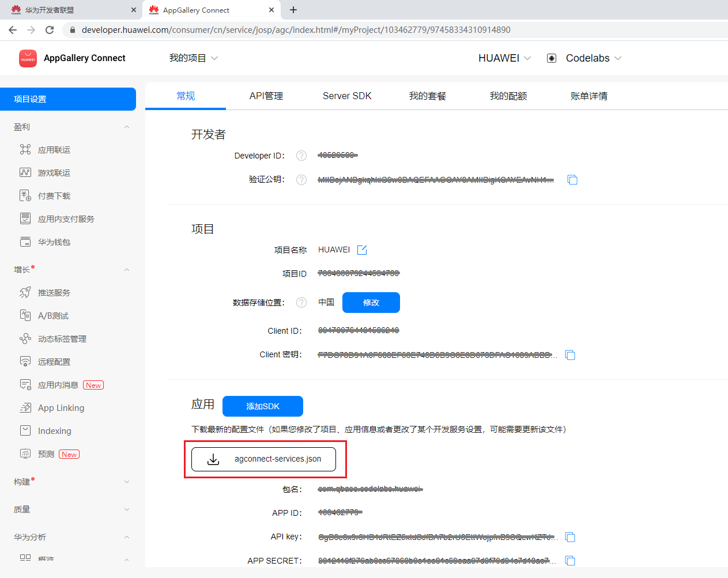This screenshot has width=728, height=578.
Task: Switch to the API管理 tab
Action: [266, 96]
